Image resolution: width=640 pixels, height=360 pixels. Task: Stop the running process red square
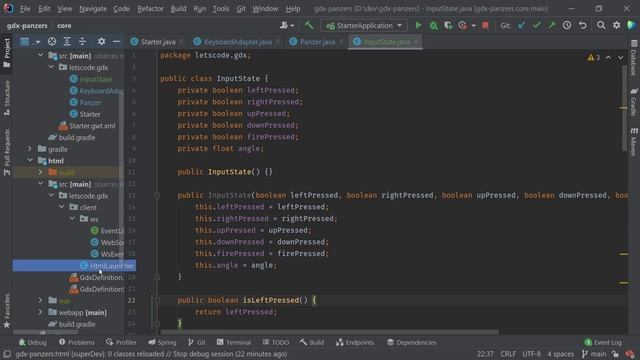coord(485,25)
